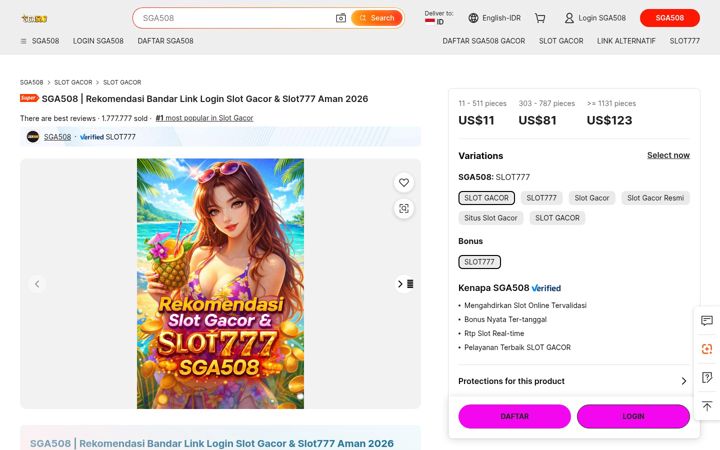Image resolution: width=720 pixels, height=450 pixels.
Task: Select the SLOT777 variation chip
Action: [x=541, y=198]
